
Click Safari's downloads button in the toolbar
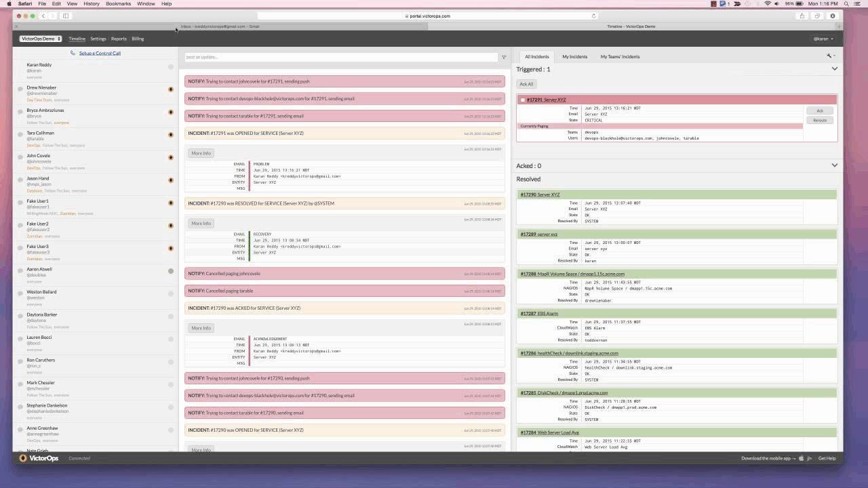coord(833,16)
